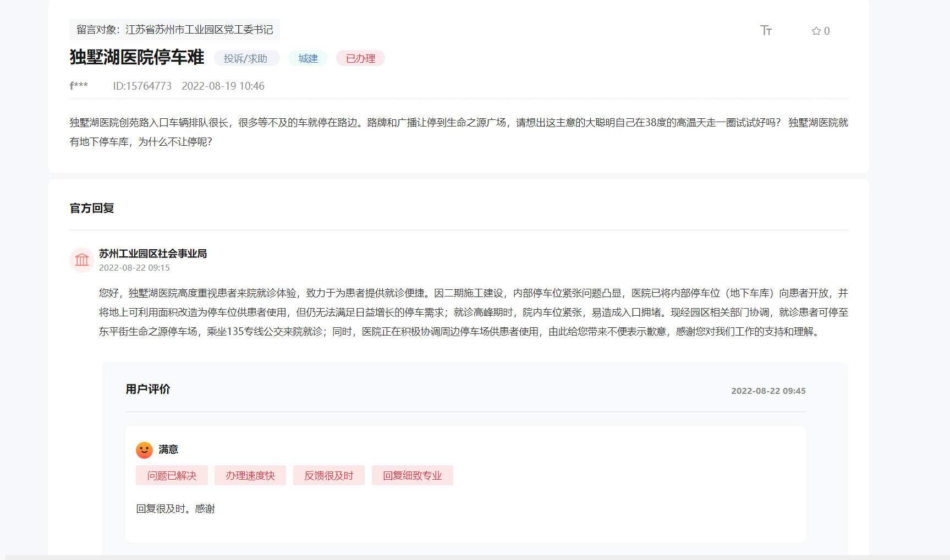
Task: Click the 办理速度快 evaluation tag
Action: [250, 476]
